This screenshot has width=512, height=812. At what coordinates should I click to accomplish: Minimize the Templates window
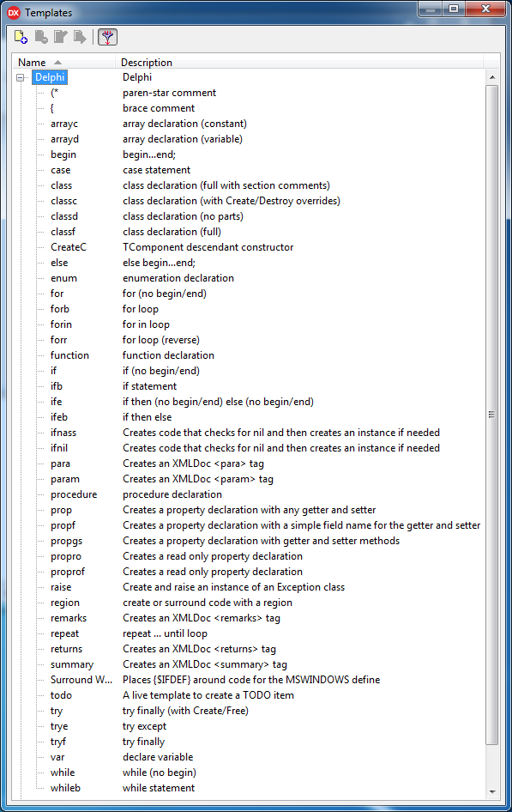coord(431,9)
